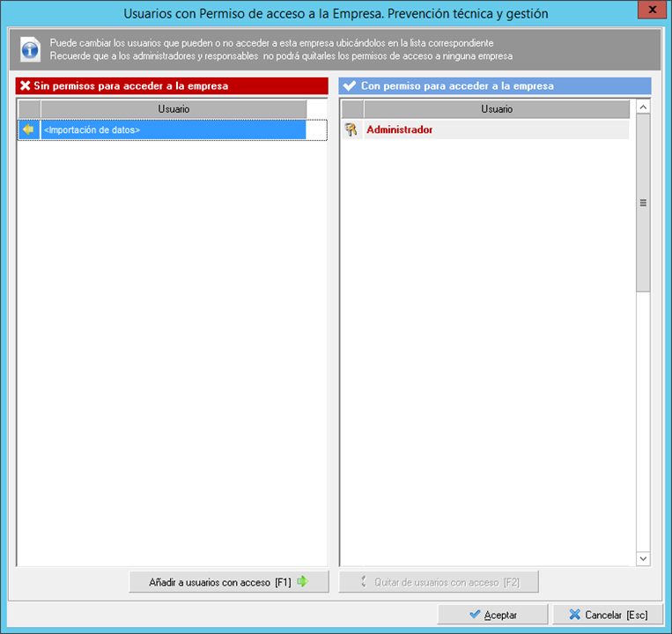Click the Usuario header in the no-permission list
Image resolution: width=672 pixels, height=634 pixels.
coord(174,109)
